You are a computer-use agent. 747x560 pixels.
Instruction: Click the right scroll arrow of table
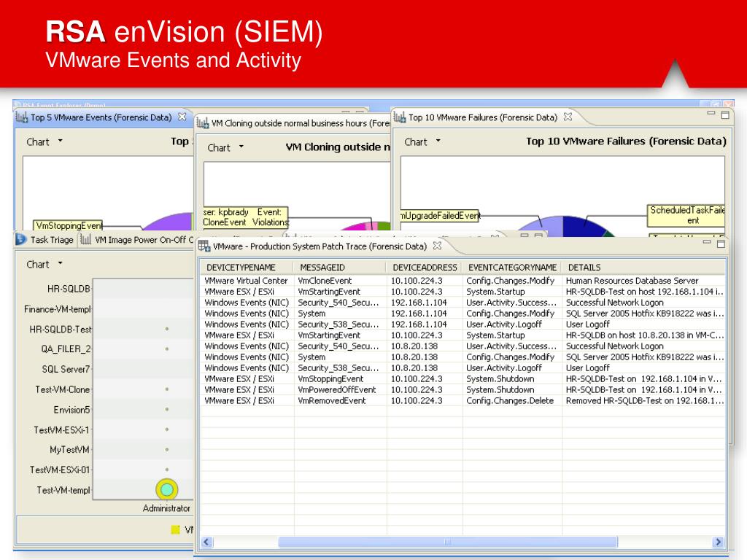(x=719, y=542)
